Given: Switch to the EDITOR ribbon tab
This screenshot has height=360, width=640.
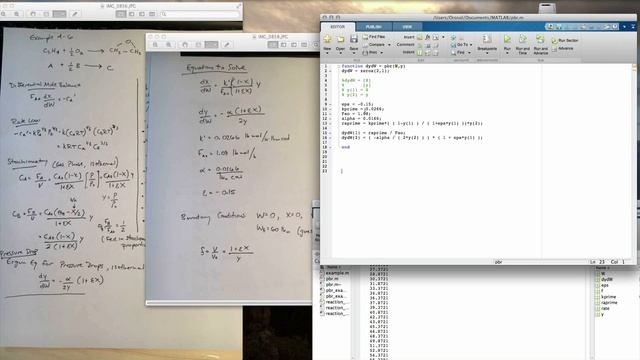Looking at the screenshot, I should (x=337, y=27).
